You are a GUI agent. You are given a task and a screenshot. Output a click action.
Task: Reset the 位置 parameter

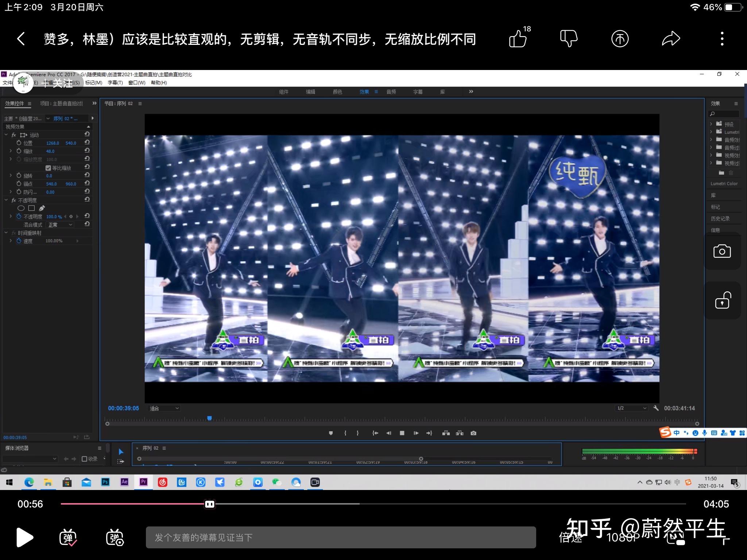click(x=87, y=143)
